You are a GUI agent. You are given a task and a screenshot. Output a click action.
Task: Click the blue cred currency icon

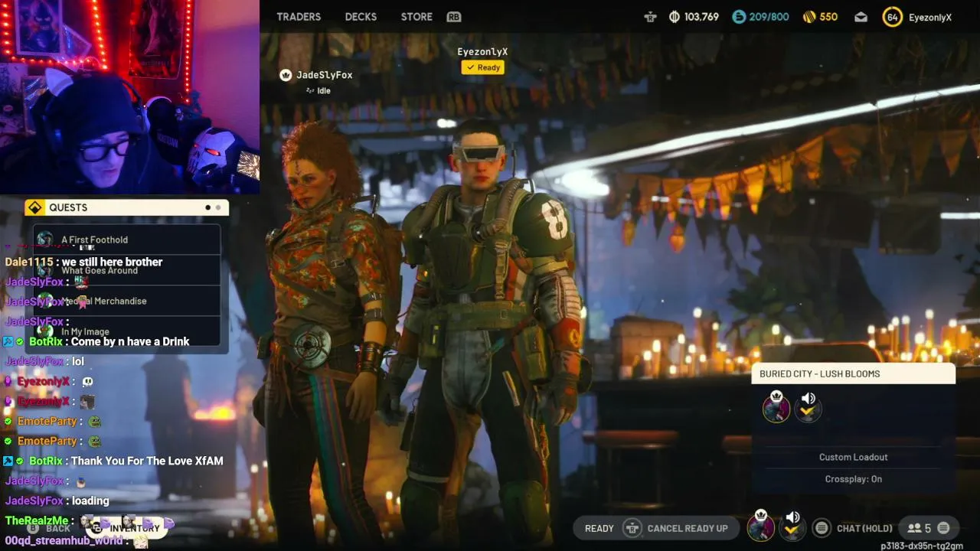739,17
